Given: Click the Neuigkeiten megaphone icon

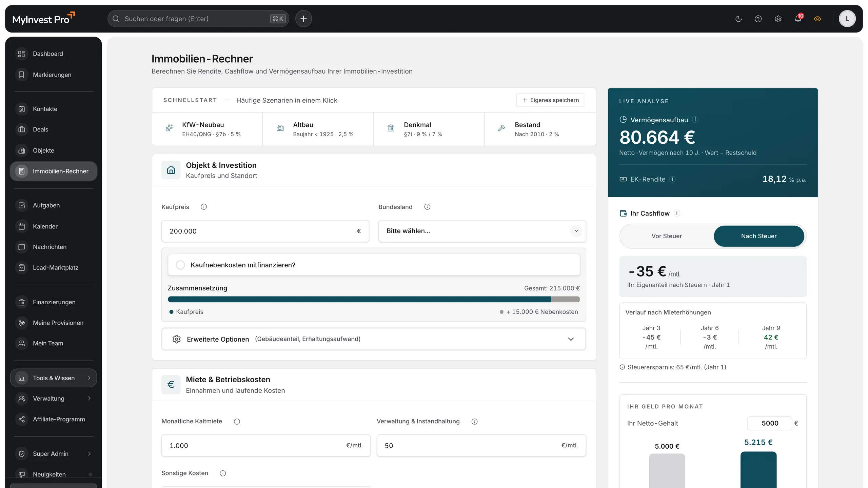Looking at the screenshot, I should 22,474.
